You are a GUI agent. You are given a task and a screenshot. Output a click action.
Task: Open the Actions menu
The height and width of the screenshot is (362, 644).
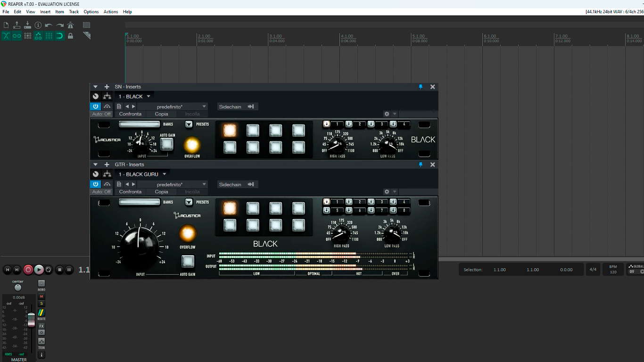[x=111, y=12]
